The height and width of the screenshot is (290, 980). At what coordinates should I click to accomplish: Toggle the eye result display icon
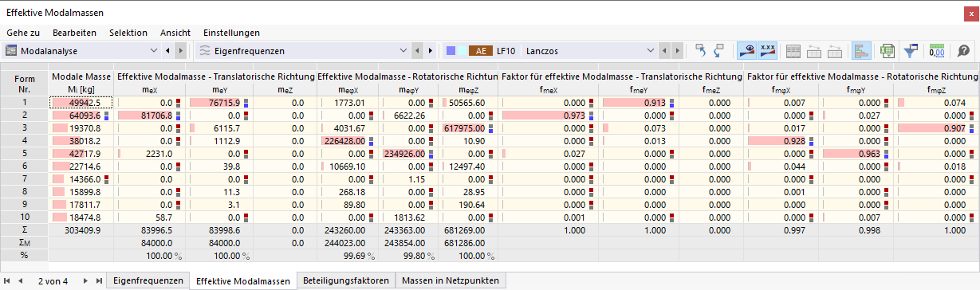(x=748, y=50)
